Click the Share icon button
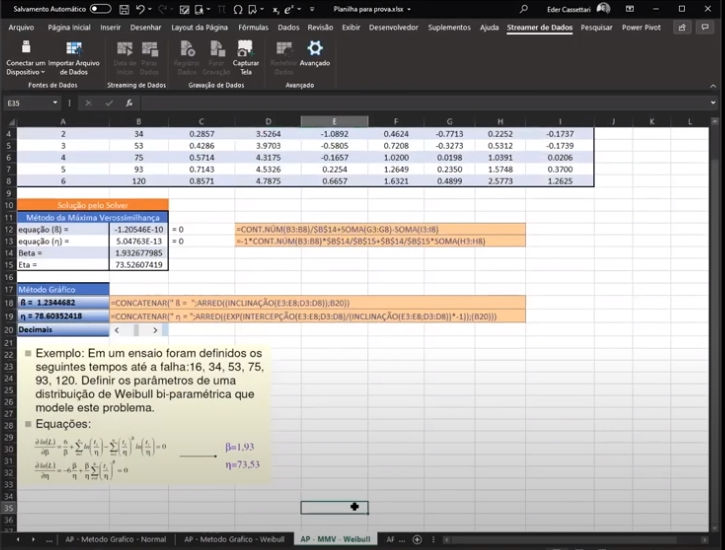The width and height of the screenshot is (725, 550). 682,27
